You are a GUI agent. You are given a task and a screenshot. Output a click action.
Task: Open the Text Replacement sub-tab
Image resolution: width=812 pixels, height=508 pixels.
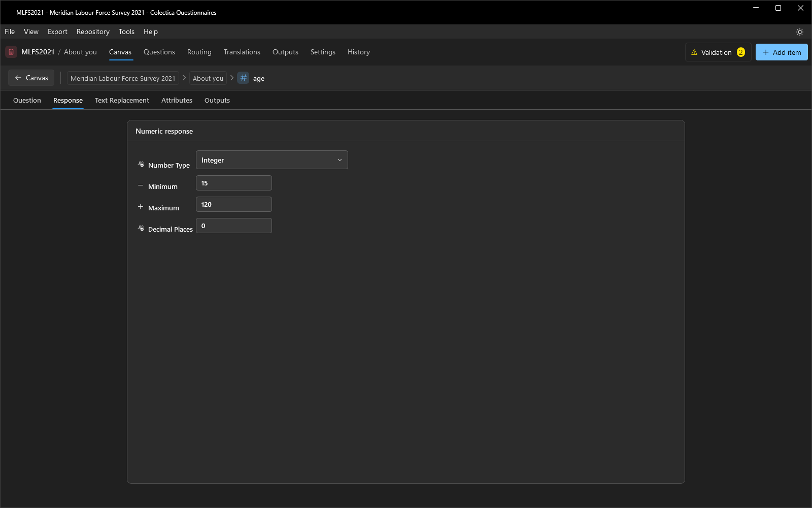pyautogui.click(x=122, y=100)
